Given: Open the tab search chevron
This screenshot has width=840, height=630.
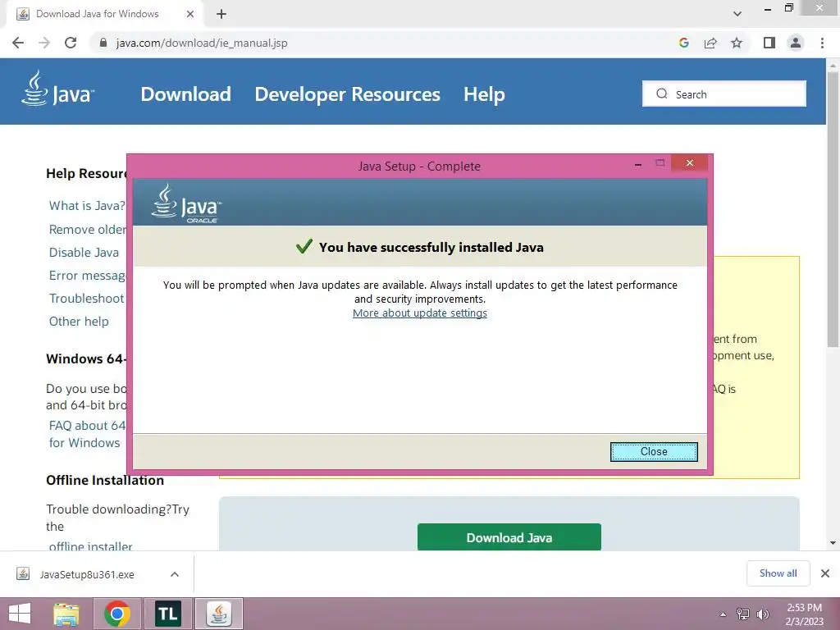Looking at the screenshot, I should click(x=737, y=14).
